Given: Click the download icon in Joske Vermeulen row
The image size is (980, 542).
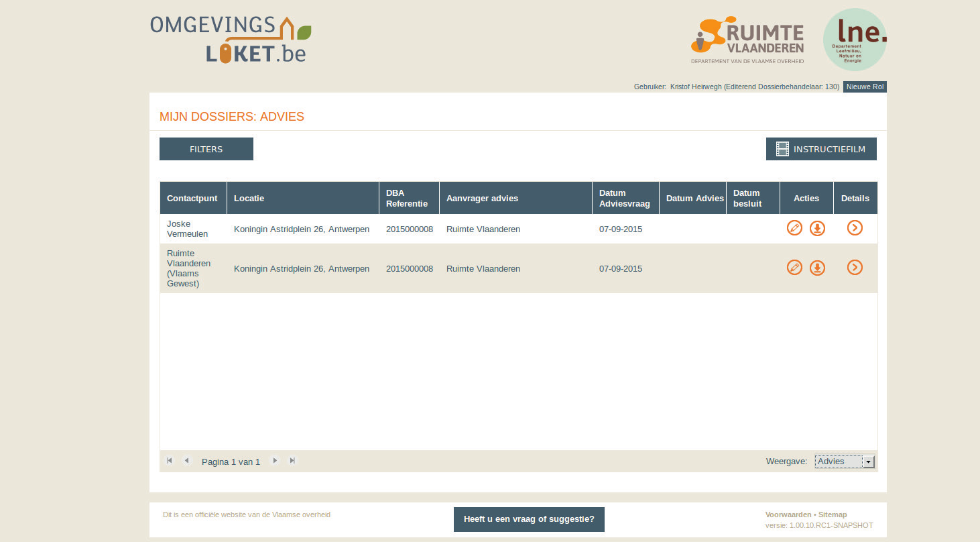Looking at the screenshot, I should tap(817, 228).
